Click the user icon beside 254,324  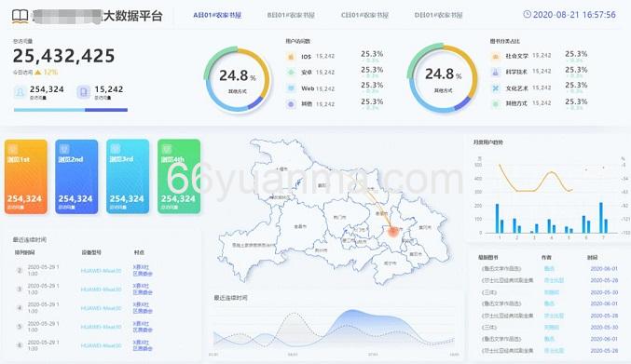pos(20,92)
